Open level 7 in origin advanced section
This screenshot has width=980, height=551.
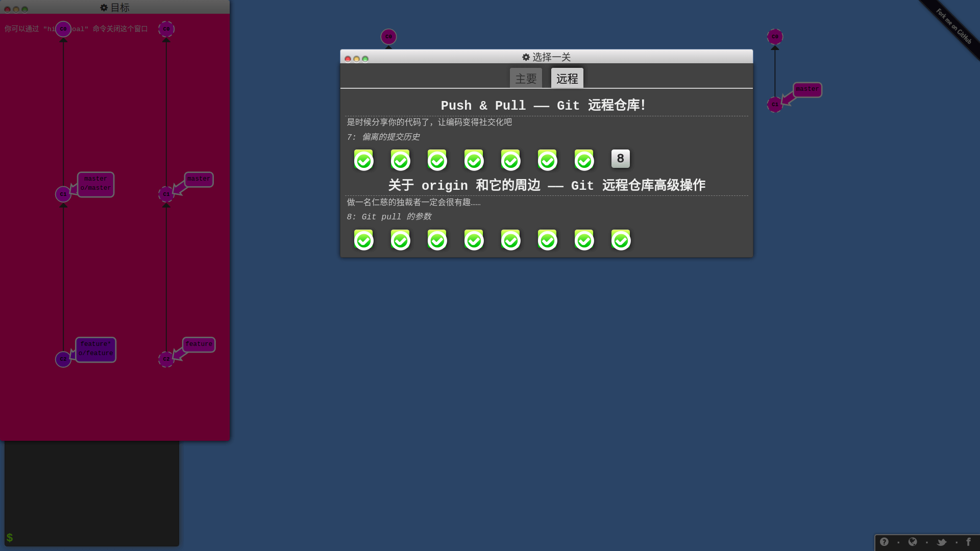pos(584,239)
